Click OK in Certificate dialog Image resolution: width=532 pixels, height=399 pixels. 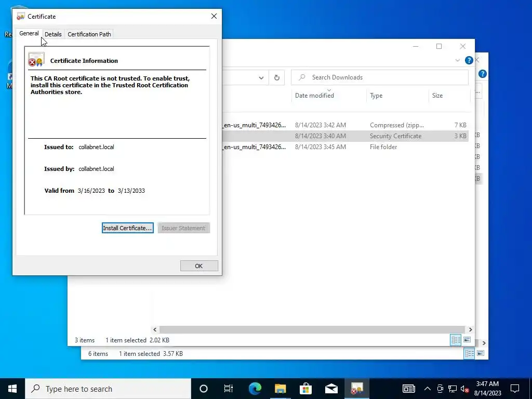pyautogui.click(x=199, y=266)
